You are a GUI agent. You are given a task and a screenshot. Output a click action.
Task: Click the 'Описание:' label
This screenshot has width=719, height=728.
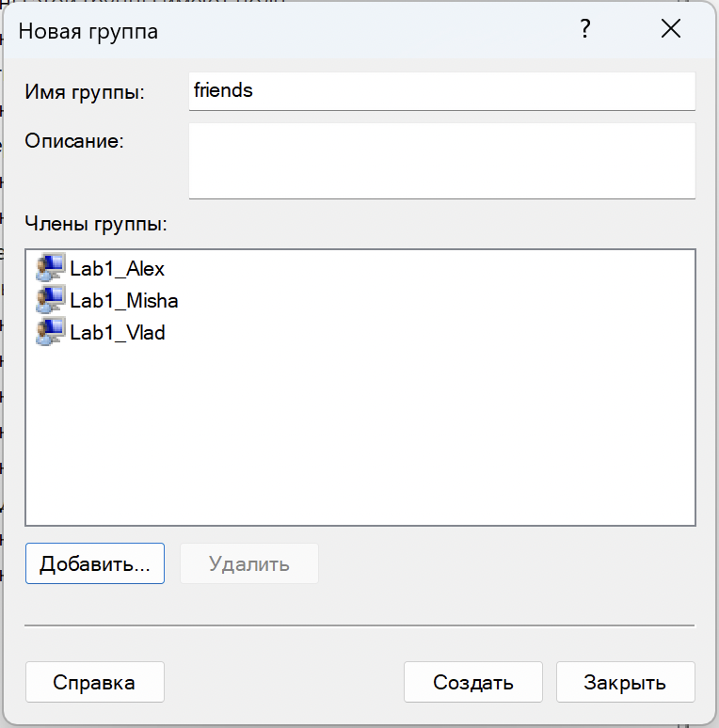74,141
